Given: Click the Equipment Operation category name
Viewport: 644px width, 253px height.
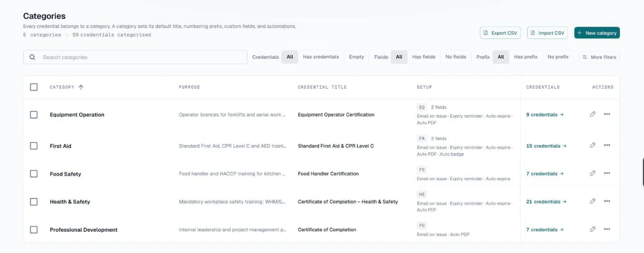Looking at the screenshot, I should (x=77, y=115).
